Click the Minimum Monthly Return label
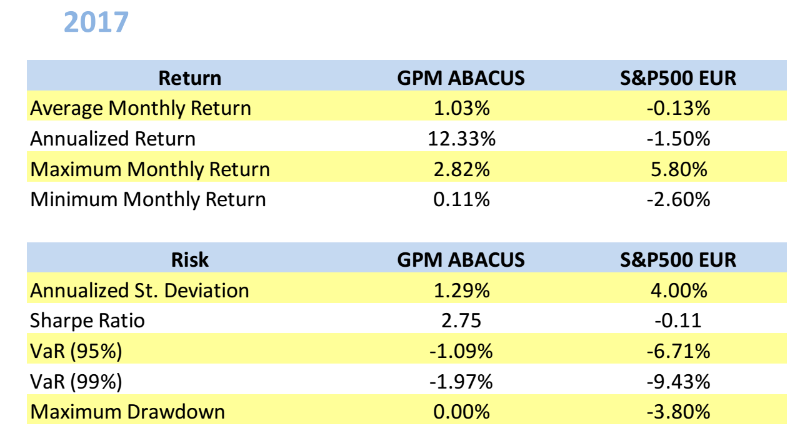803x438 pixels. (148, 199)
